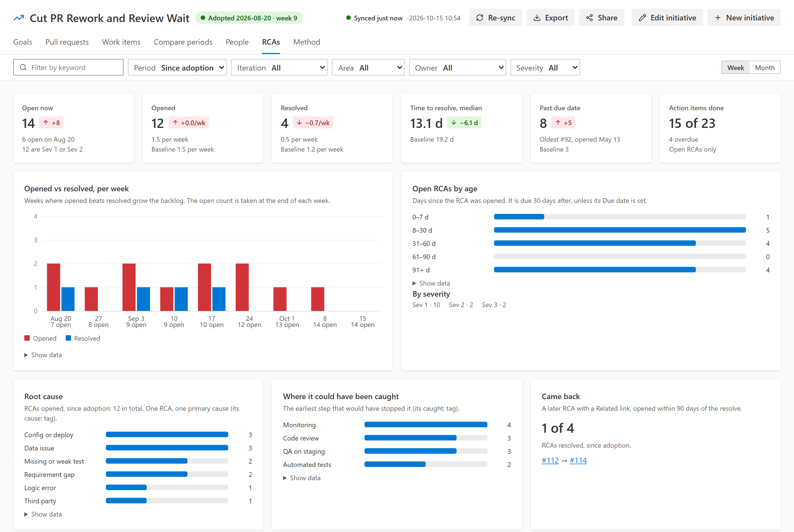Select the Week view toggle
Screen dimensions: 794x532
(735, 68)
